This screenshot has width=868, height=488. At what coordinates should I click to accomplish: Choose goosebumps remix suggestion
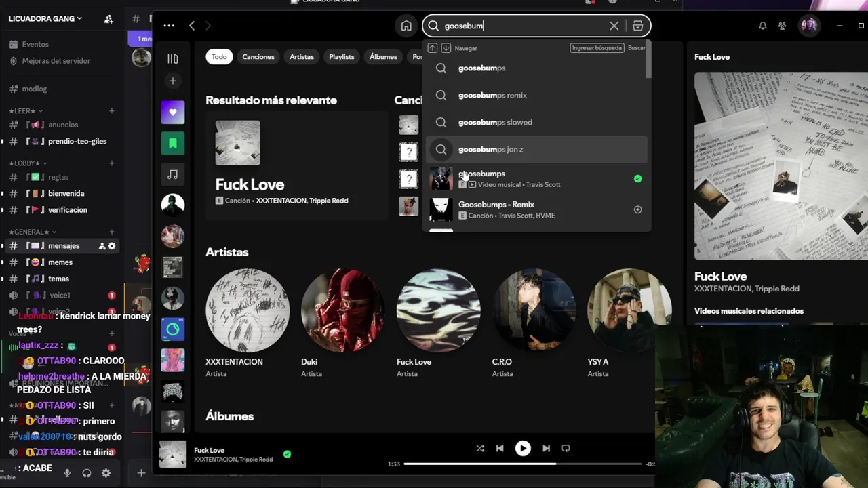pyautogui.click(x=536, y=95)
